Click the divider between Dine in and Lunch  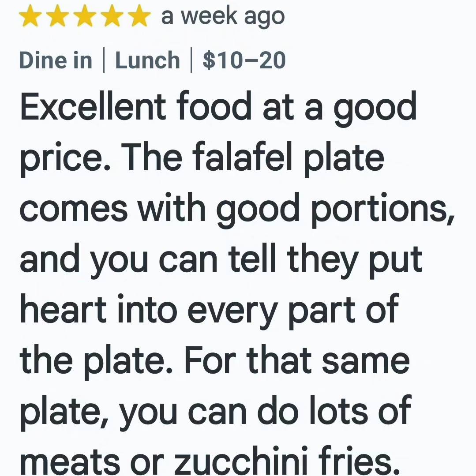(104, 60)
